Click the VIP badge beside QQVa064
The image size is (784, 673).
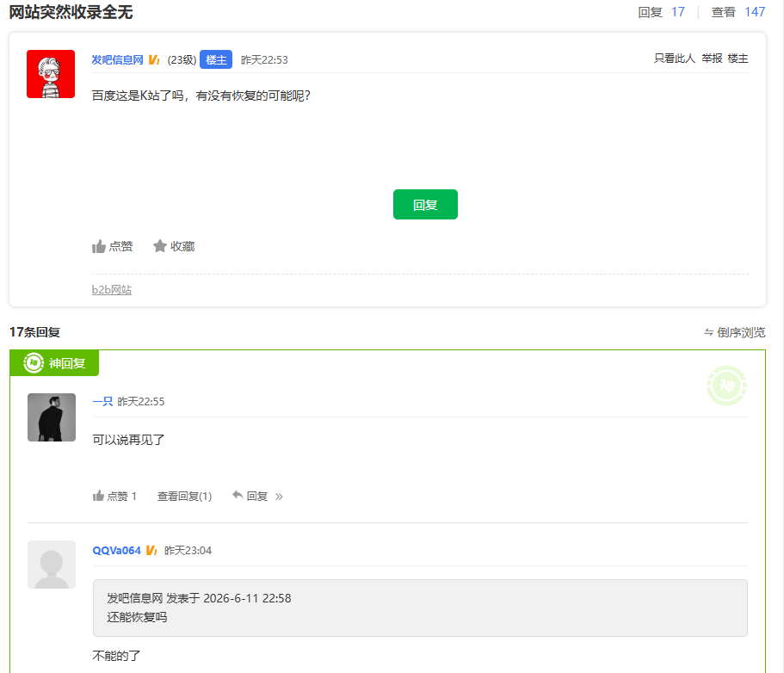pyautogui.click(x=151, y=551)
